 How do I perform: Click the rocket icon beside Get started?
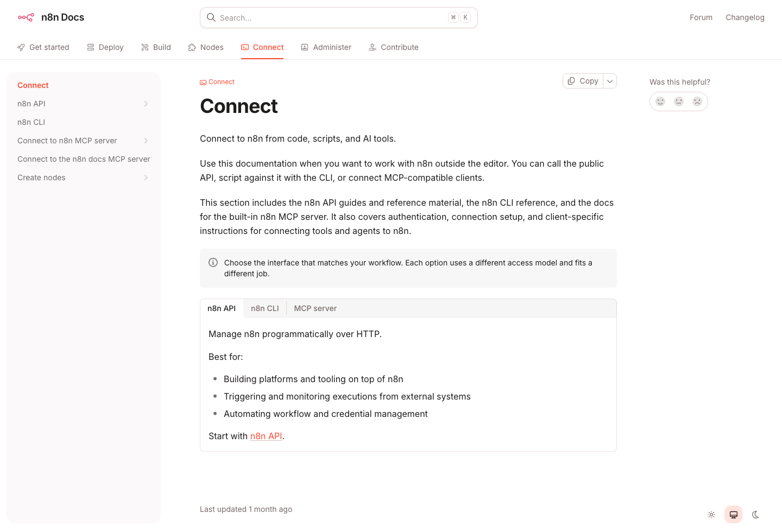pyautogui.click(x=21, y=47)
